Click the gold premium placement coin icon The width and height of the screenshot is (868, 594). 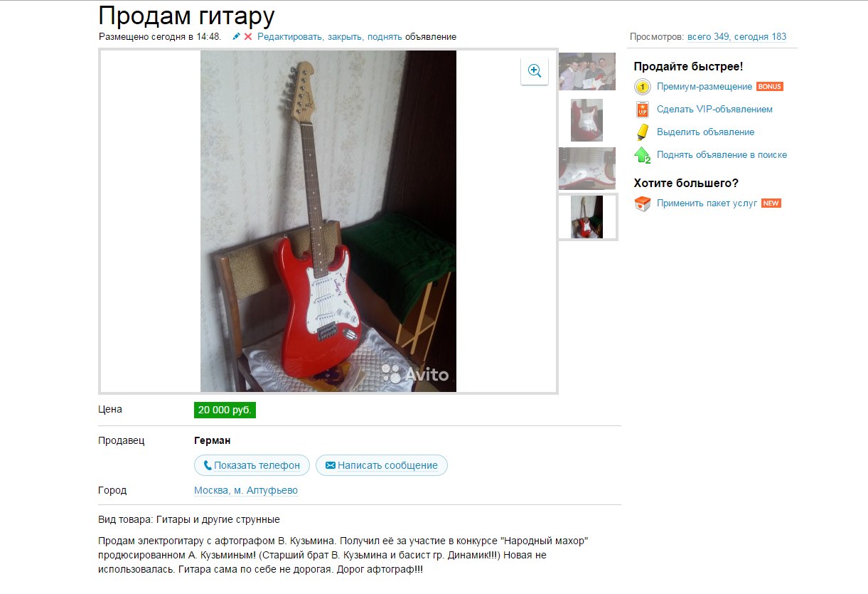pyautogui.click(x=643, y=87)
